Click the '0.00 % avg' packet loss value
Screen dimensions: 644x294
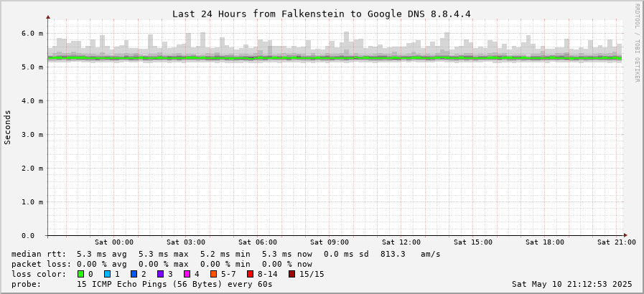(102, 264)
